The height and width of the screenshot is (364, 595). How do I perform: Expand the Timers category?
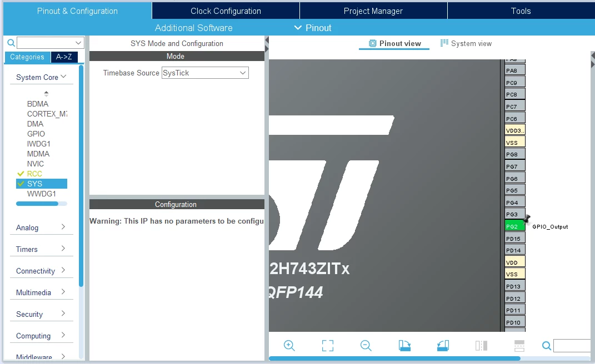[x=41, y=249]
